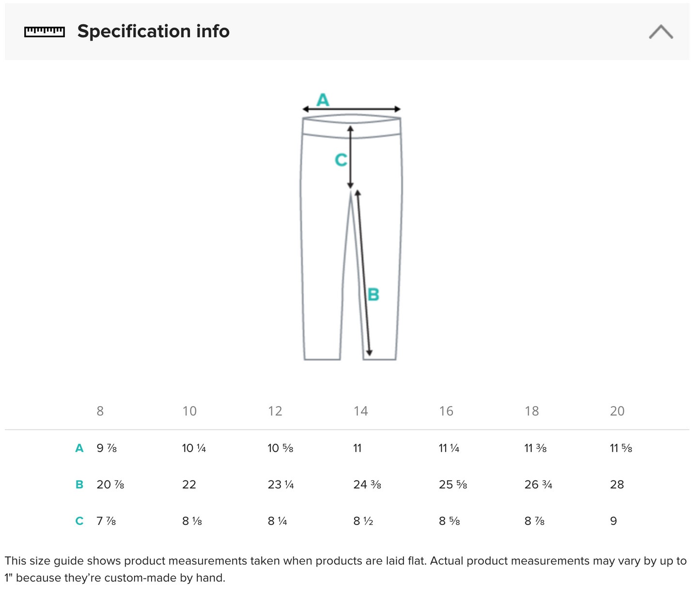
Task: Click the teal B row label in the table
Action: 79,485
